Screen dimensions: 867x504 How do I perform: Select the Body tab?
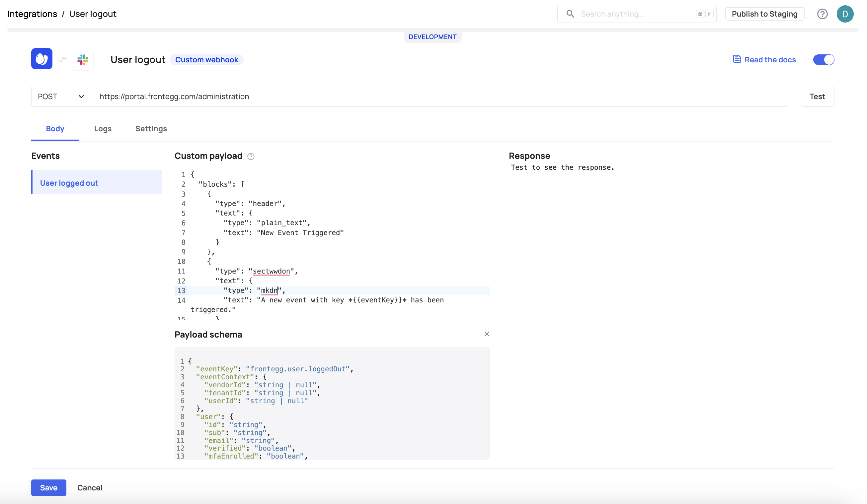click(x=55, y=128)
